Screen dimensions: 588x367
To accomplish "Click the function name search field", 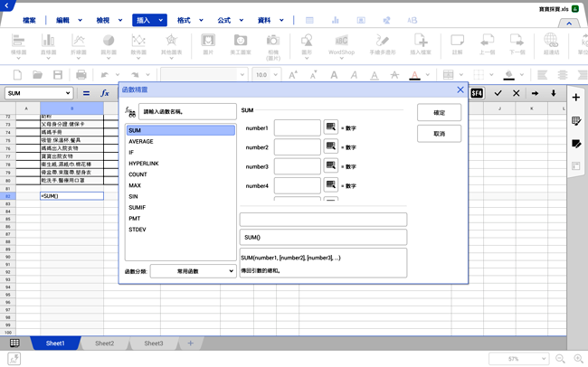I will tap(187, 112).
